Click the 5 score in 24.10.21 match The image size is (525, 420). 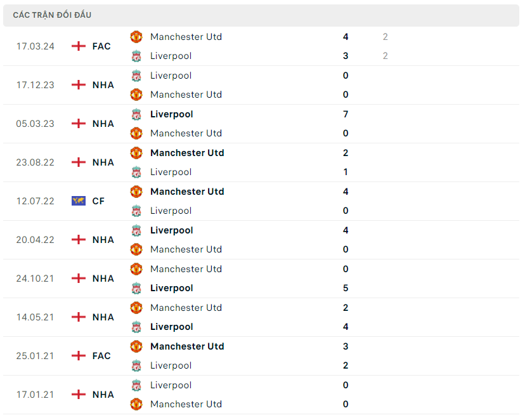click(x=346, y=288)
